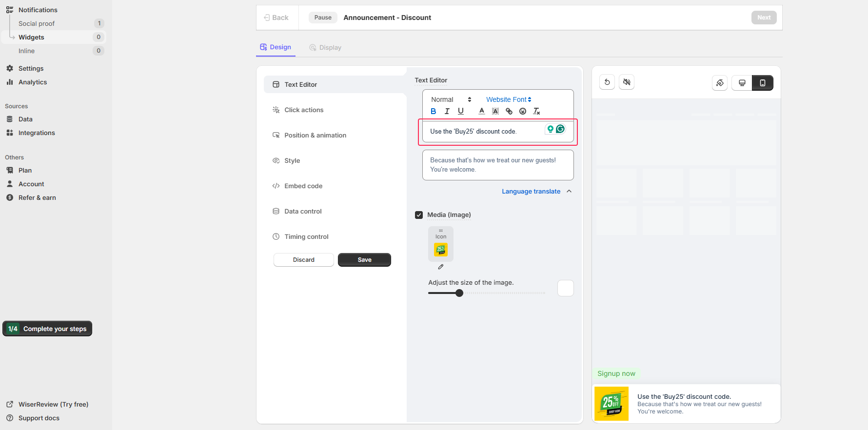Switch to the Display tab
The height and width of the screenshot is (430, 868).
pyautogui.click(x=325, y=48)
